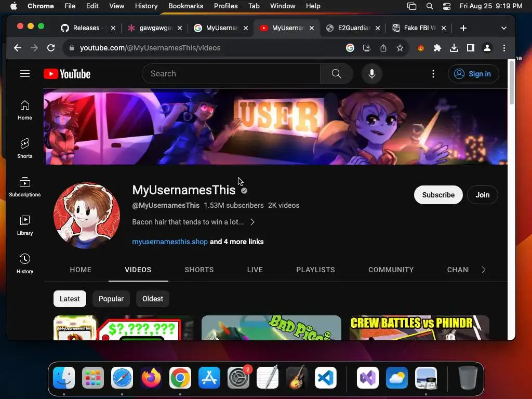
Task: Open Chrome downloads icon
Action: [x=454, y=48]
